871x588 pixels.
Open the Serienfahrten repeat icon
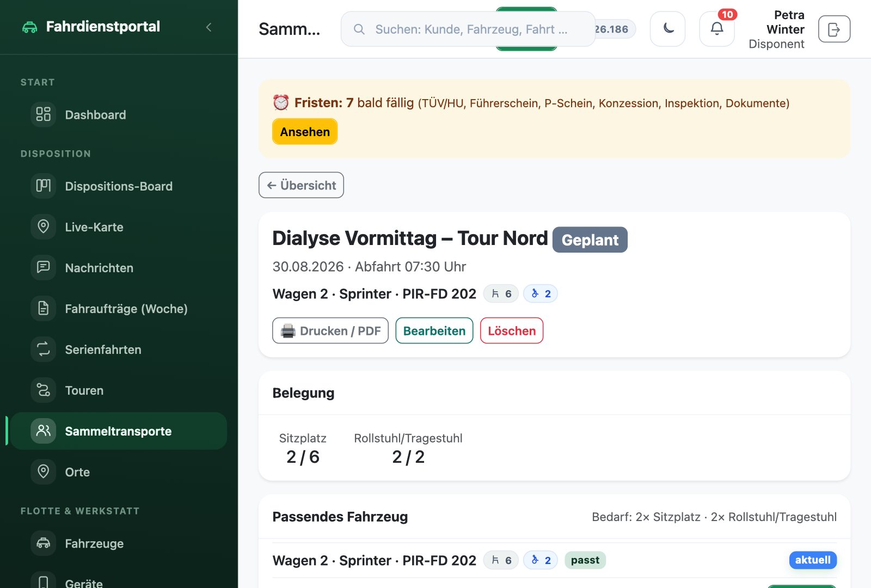43,349
